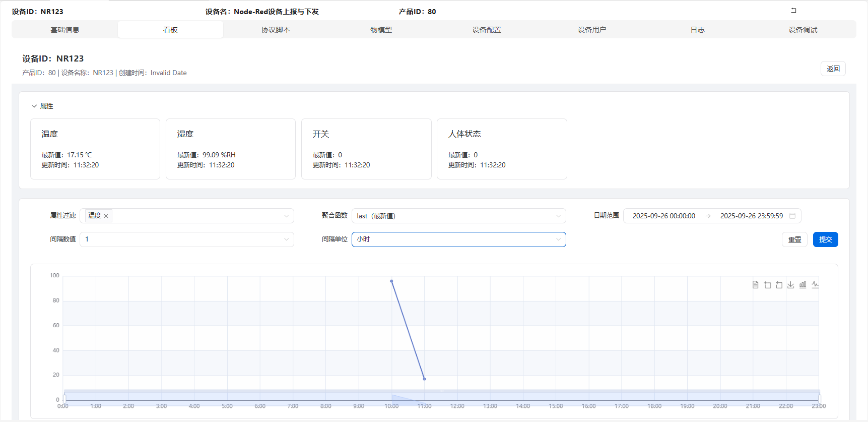Open the 间隔数值 dropdown
This screenshot has width=868, height=422.
point(186,239)
